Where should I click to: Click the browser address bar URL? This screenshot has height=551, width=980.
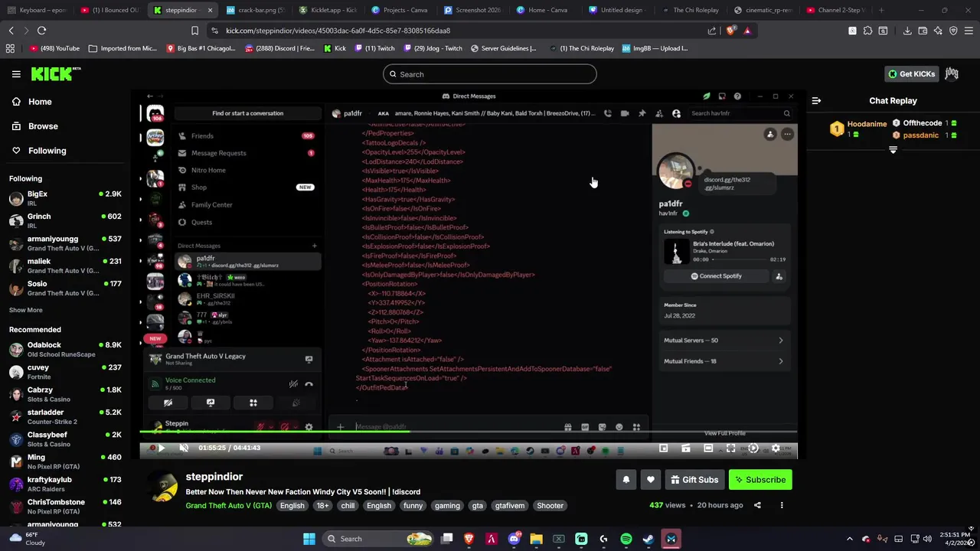tap(338, 31)
